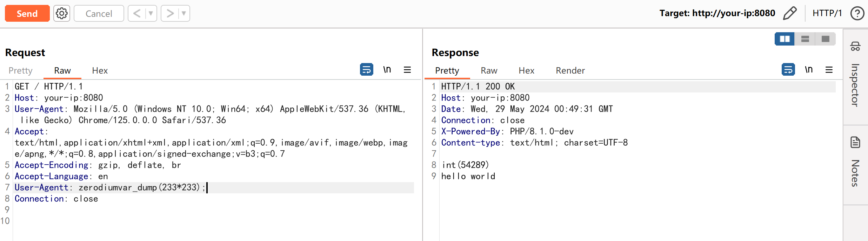Select the side-by-side layout view

click(x=784, y=39)
